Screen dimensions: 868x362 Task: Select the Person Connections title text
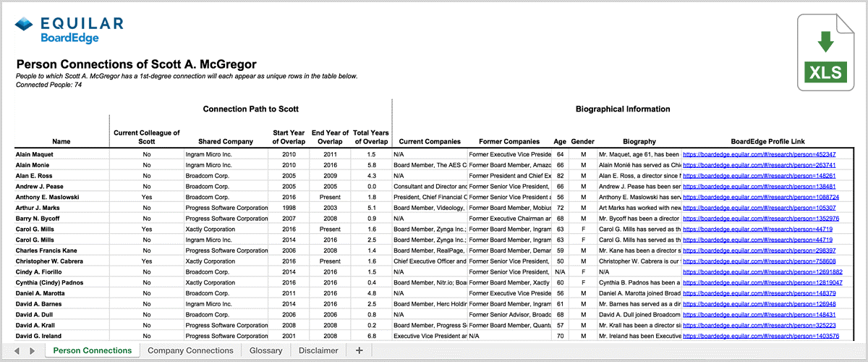click(x=136, y=64)
